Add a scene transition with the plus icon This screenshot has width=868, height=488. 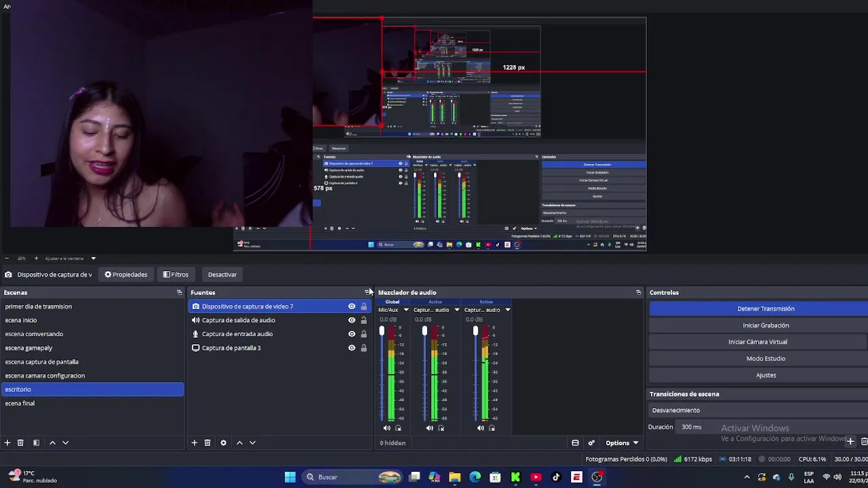point(850,441)
